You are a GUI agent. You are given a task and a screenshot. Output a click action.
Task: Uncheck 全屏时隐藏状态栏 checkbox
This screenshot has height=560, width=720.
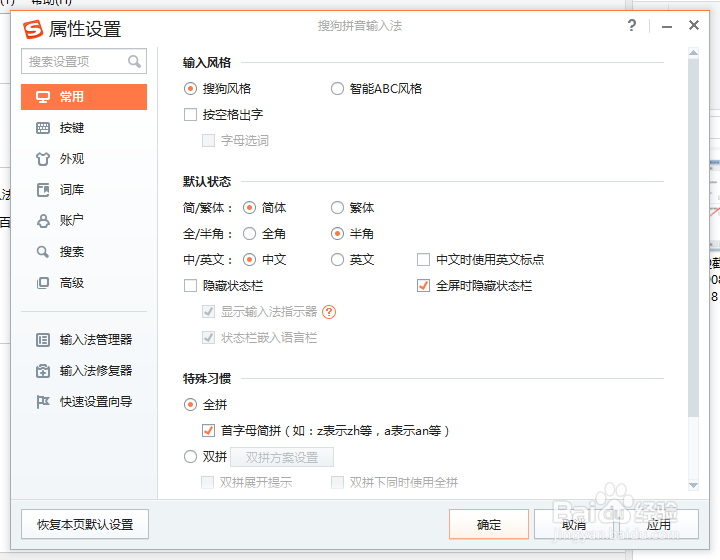(424, 286)
